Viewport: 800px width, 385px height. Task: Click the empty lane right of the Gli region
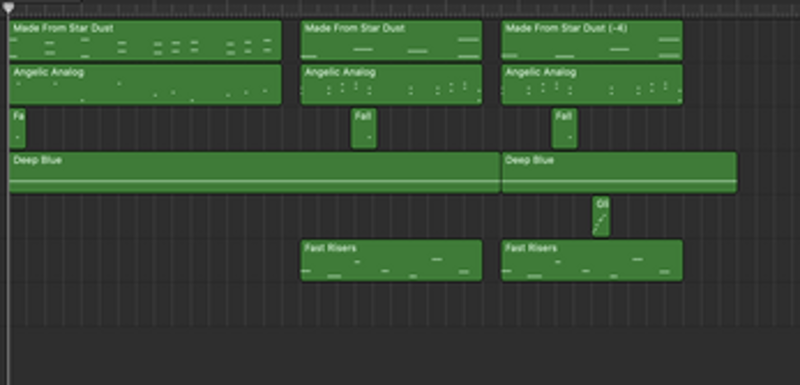704,217
